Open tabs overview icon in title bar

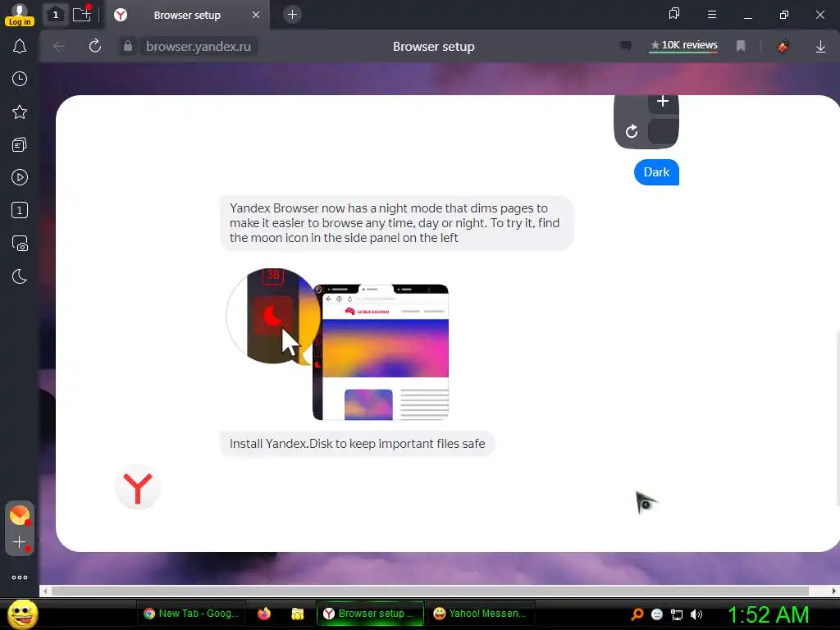(x=674, y=15)
